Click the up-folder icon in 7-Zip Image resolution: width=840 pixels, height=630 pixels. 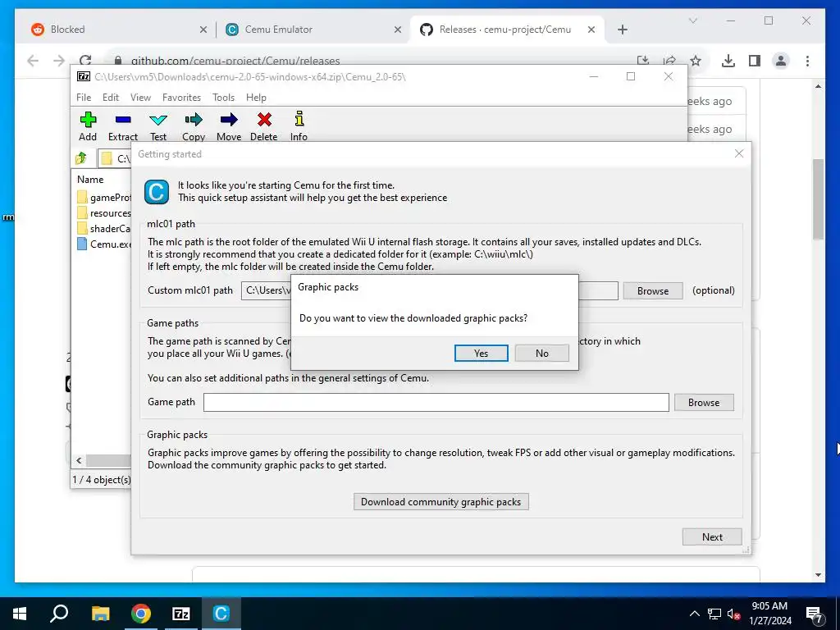(x=81, y=158)
